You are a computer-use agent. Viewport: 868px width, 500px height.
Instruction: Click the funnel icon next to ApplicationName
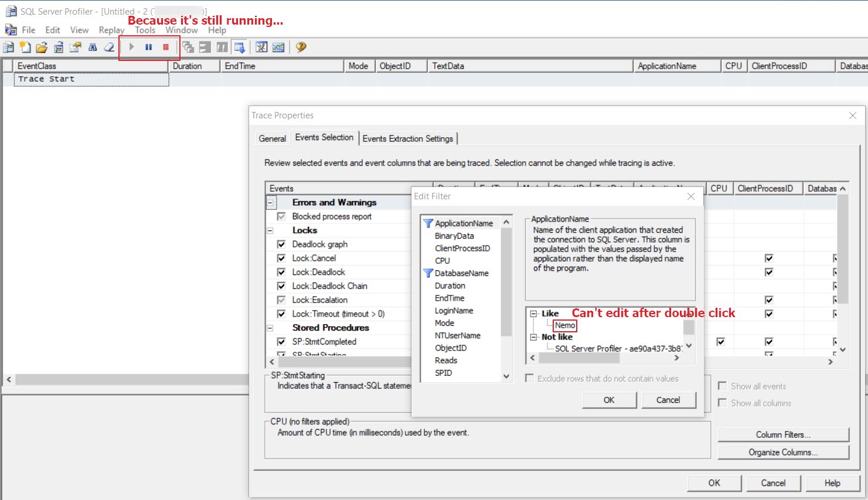[x=428, y=223]
